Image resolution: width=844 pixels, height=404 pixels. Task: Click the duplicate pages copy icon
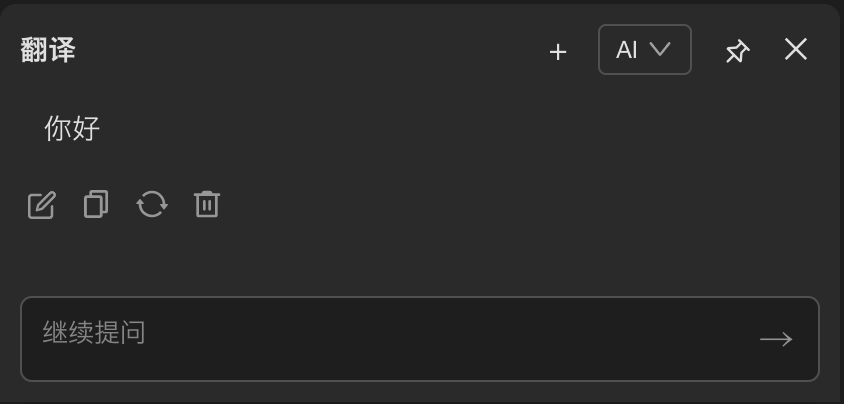pyautogui.click(x=96, y=204)
